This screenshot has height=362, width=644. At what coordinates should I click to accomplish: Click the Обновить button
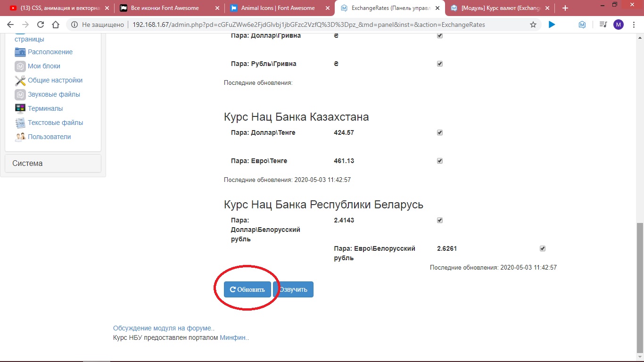[x=248, y=289]
